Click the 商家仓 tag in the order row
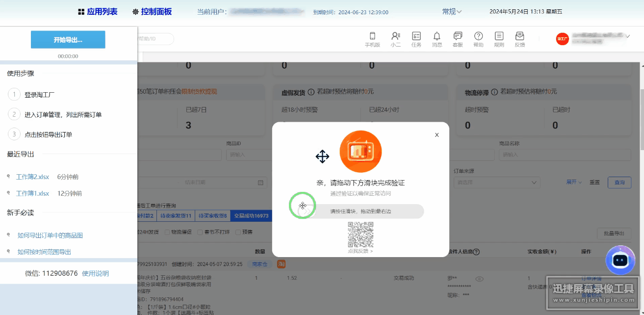The width and height of the screenshot is (644, 315). click(260, 264)
